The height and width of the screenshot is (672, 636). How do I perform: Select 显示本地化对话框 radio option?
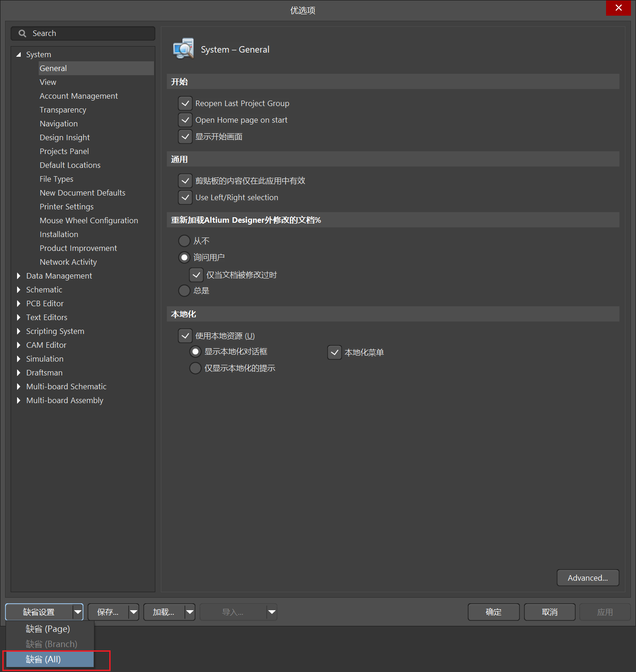coord(195,351)
